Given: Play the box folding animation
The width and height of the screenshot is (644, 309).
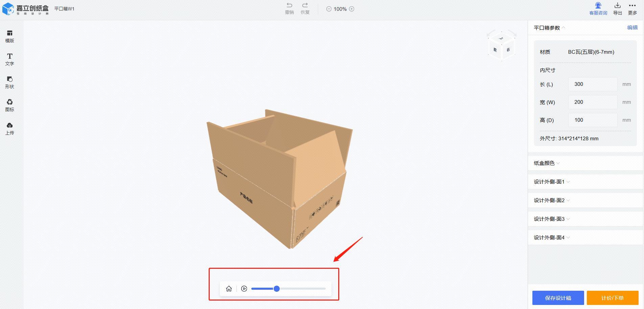Looking at the screenshot, I should 244,289.
